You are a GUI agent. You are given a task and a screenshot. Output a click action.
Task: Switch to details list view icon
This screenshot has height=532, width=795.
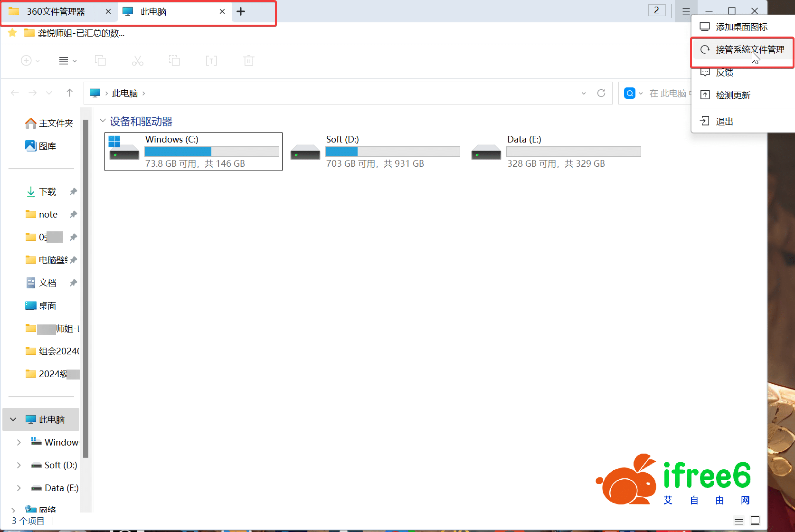pos(739,521)
